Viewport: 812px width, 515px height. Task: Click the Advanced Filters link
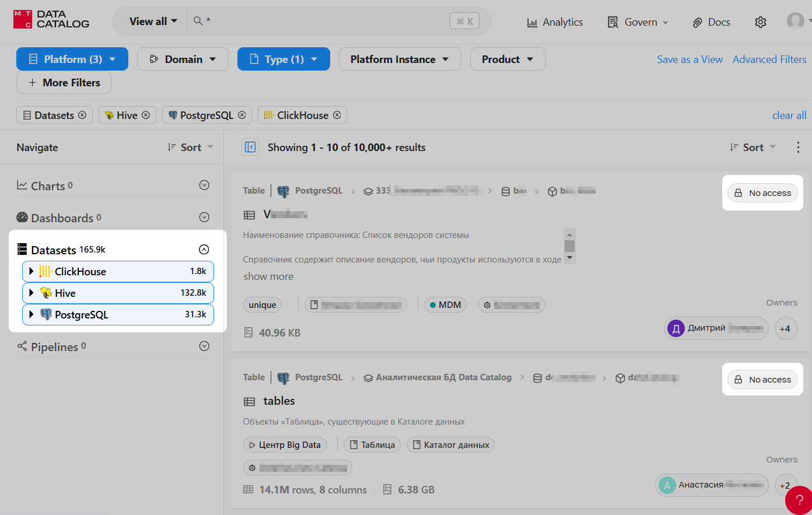tap(769, 59)
